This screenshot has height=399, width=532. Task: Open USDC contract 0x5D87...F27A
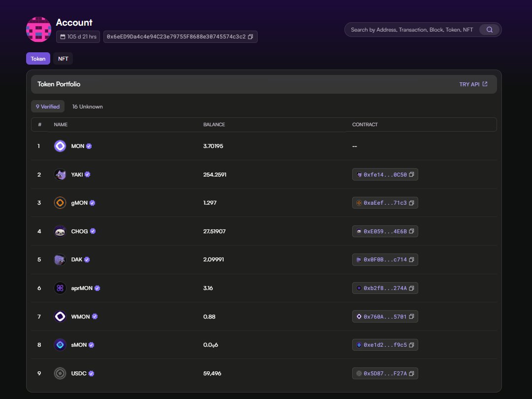pyautogui.click(x=385, y=373)
